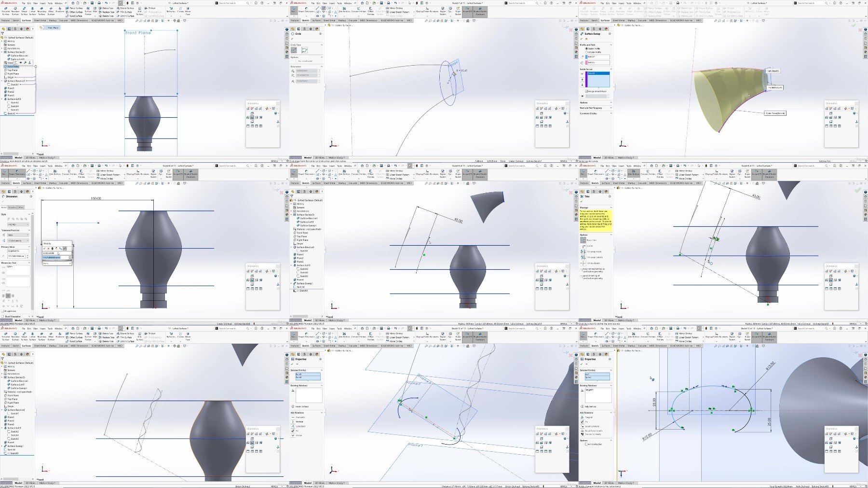
Task: Click Delete Face in Front Plane window ribbon
Action: point(107,8)
